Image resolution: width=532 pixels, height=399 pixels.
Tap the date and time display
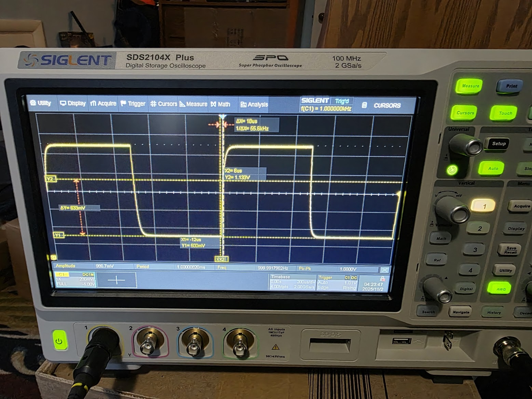[x=373, y=287]
